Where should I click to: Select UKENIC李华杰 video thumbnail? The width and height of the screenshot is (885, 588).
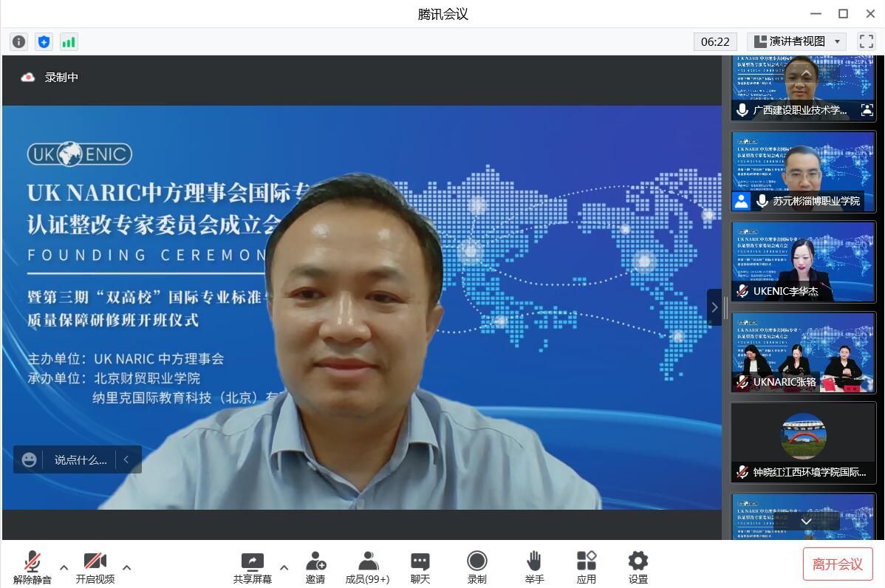pos(803,261)
